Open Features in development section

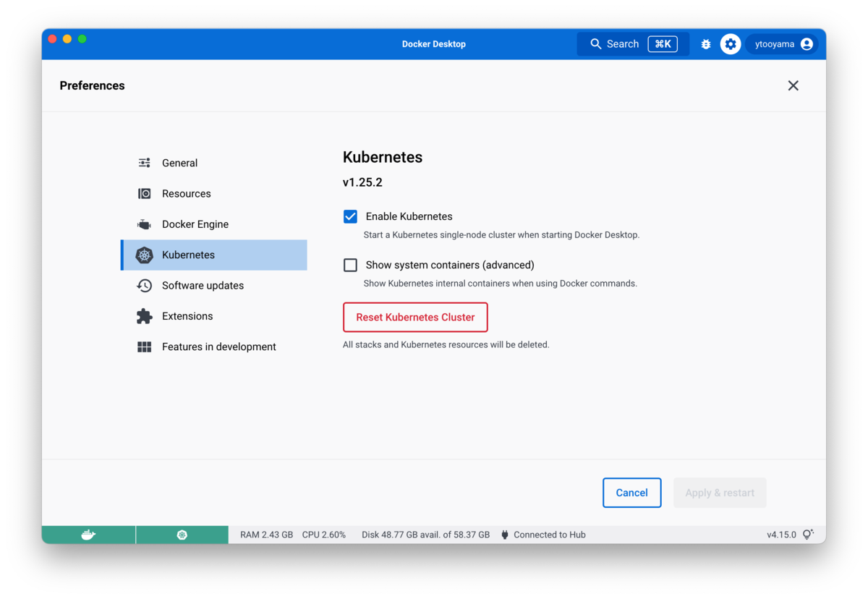214,347
